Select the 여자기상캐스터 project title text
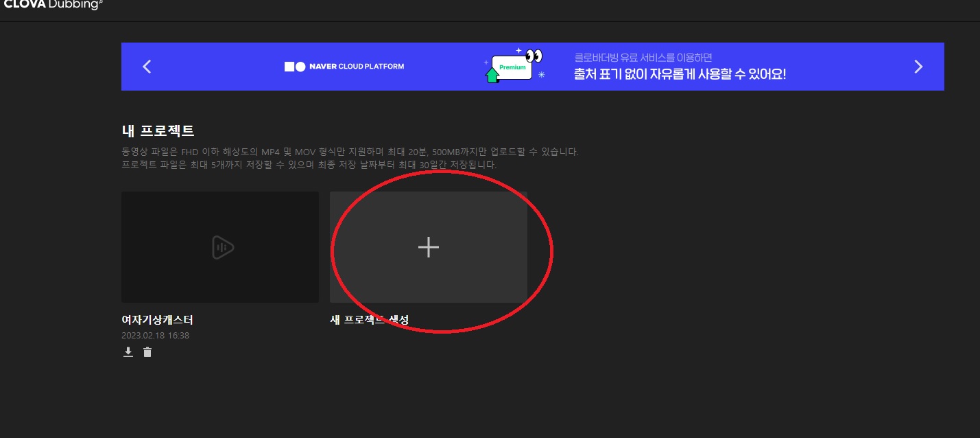The width and height of the screenshot is (980, 438). coord(157,319)
